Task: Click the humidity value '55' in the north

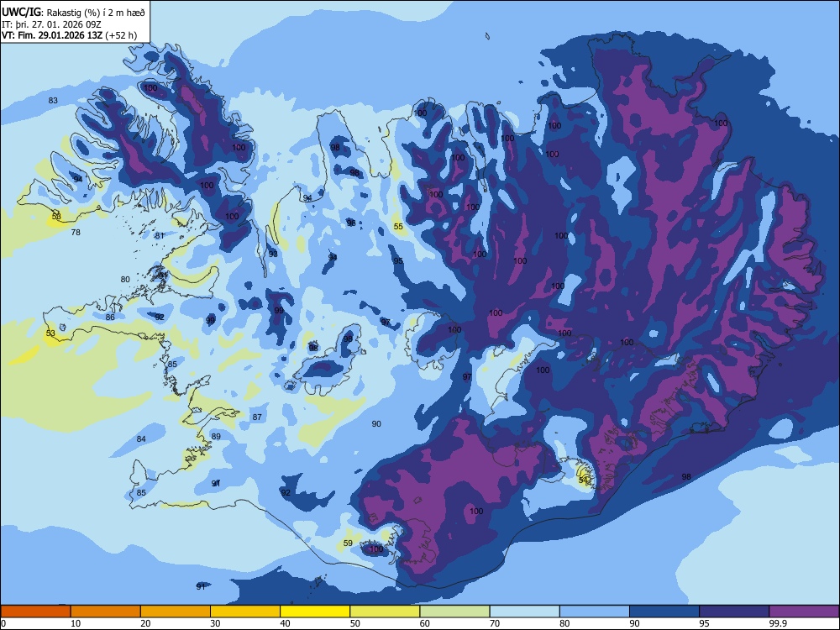Action: pyautogui.click(x=398, y=227)
